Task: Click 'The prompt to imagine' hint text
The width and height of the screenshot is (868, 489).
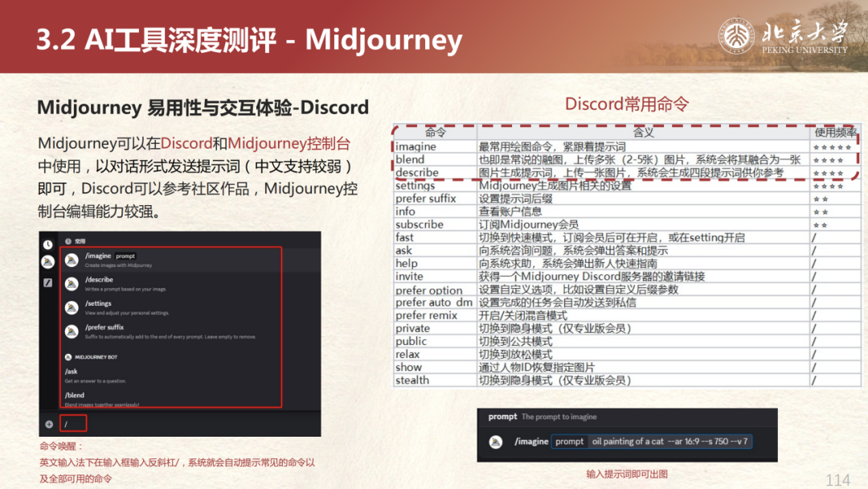Action: click(x=559, y=417)
